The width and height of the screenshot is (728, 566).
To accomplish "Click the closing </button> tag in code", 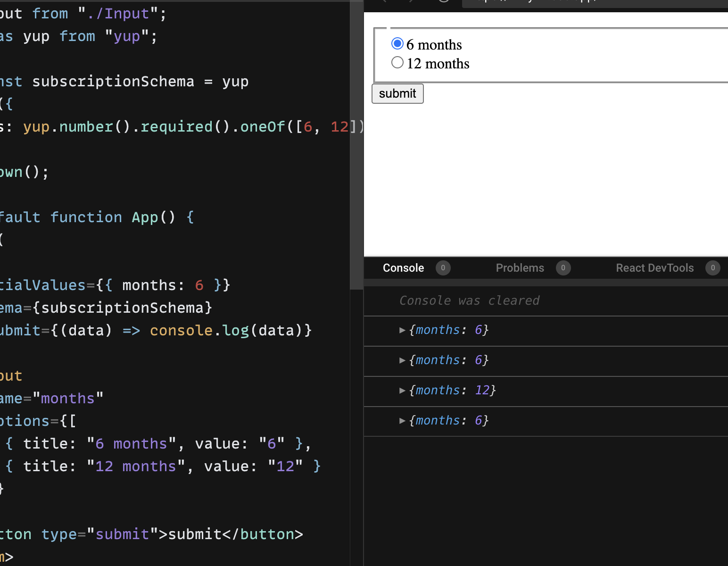I will coord(263,534).
